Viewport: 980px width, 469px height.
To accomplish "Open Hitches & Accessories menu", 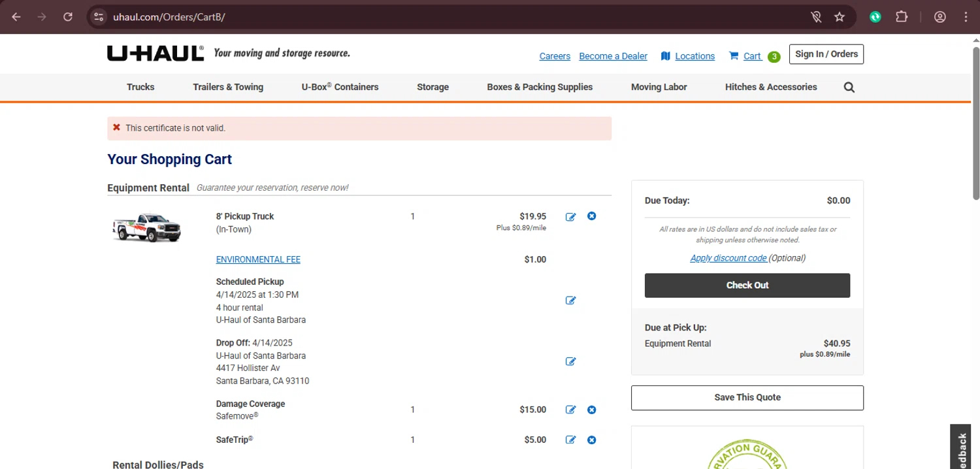I will pos(771,87).
